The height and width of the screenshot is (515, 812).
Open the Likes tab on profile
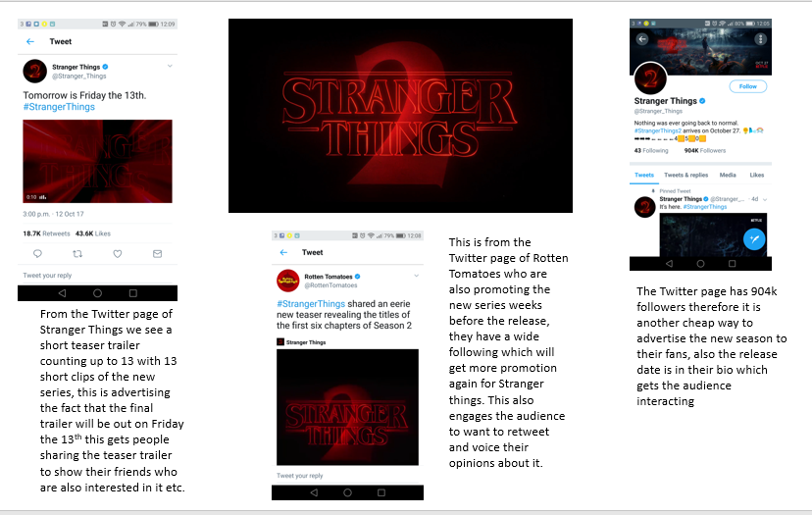756,176
